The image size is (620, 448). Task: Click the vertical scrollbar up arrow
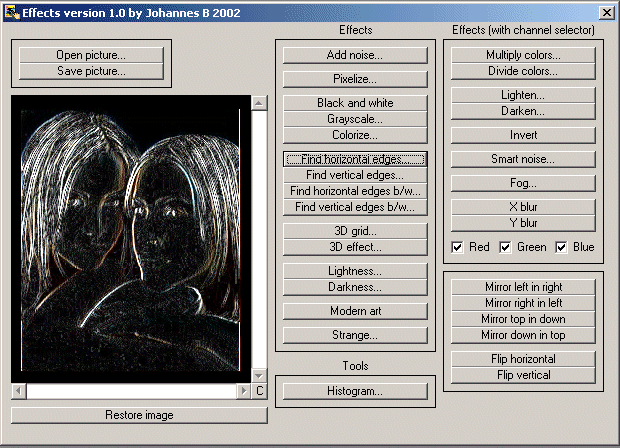[259, 103]
